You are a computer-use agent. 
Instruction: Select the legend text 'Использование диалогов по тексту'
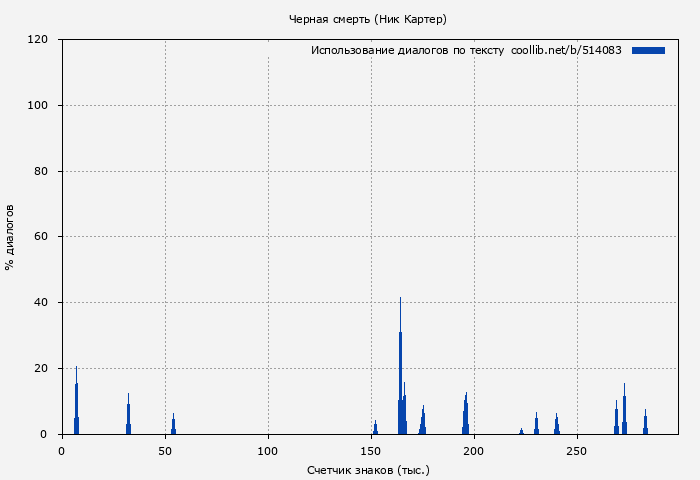point(407,50)
